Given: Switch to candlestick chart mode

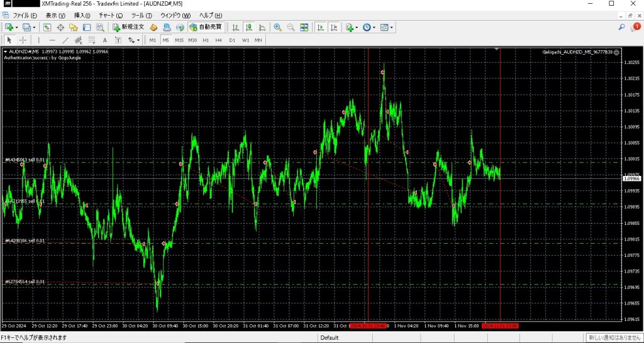Looking at the screenshot, I should point(248,28).
